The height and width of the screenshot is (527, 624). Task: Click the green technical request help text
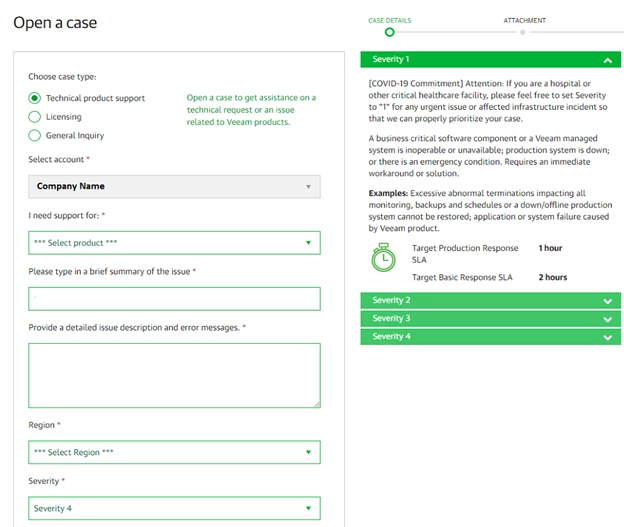pos(251,110)
